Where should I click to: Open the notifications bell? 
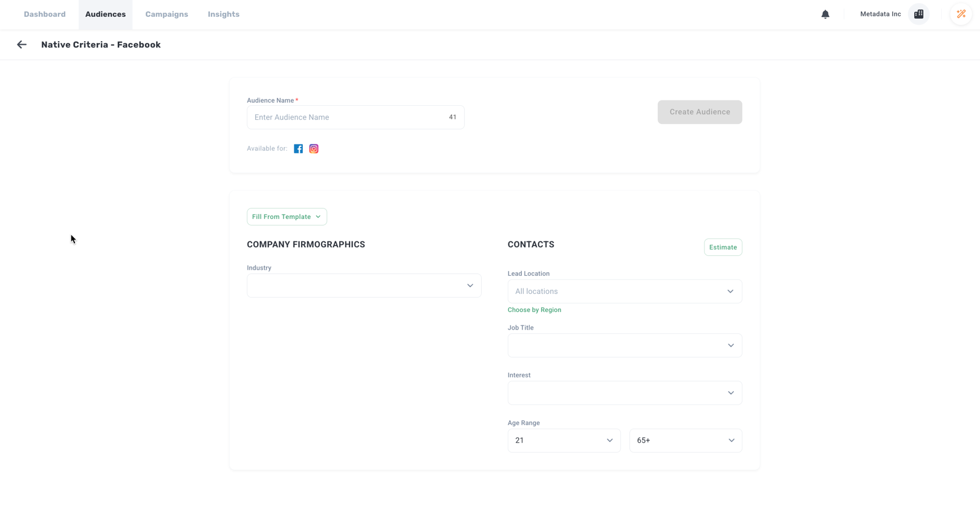(x=825, y=15)
